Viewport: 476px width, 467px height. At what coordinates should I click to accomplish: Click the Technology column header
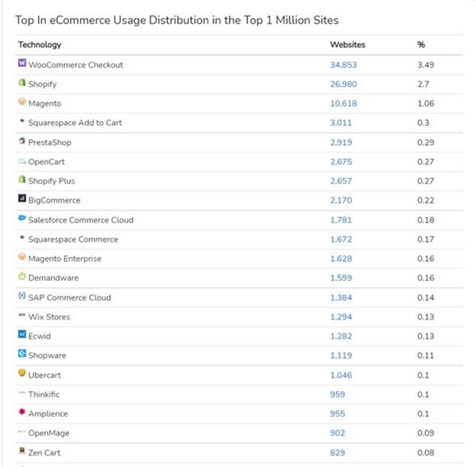tap(40, 45)
